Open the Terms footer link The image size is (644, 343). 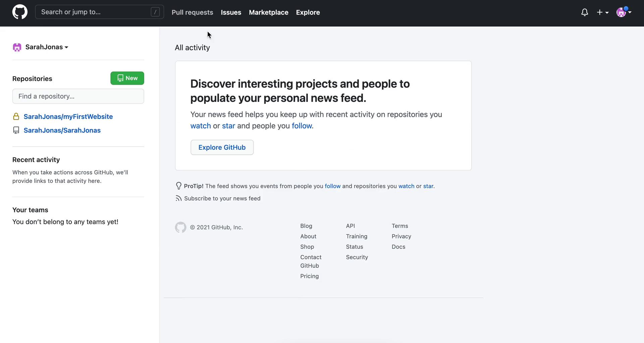400,226
